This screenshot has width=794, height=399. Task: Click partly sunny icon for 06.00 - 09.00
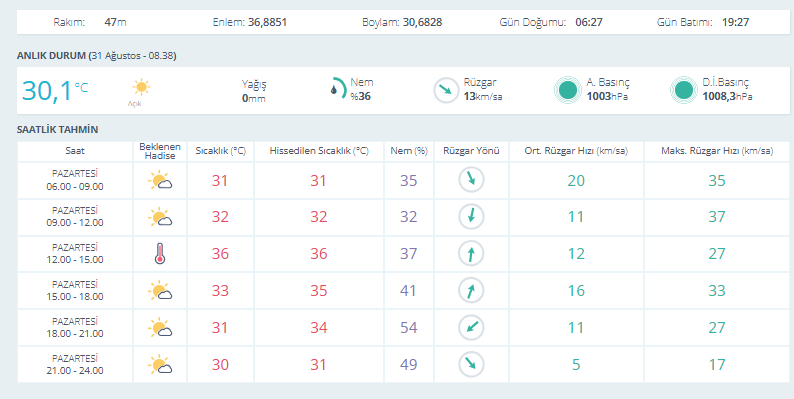(160, 181)
